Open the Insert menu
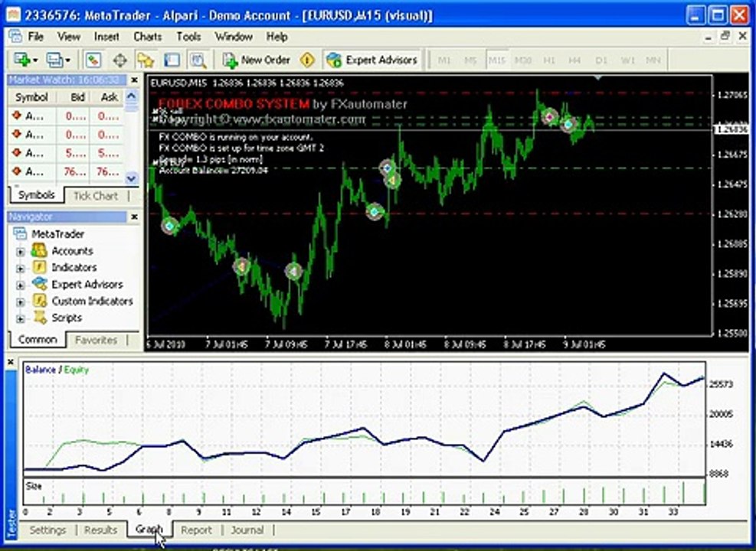The image size is (756, 551). (106, 37)
